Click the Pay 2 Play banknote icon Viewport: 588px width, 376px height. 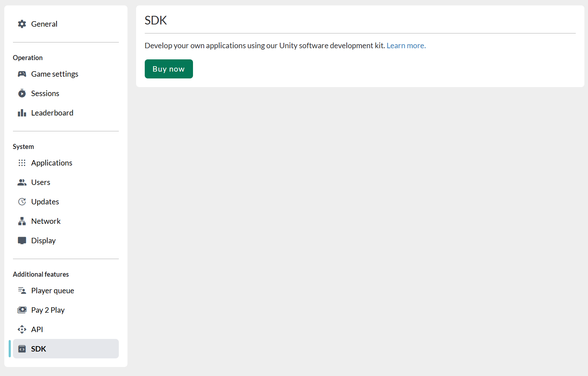tap(22, 310)
